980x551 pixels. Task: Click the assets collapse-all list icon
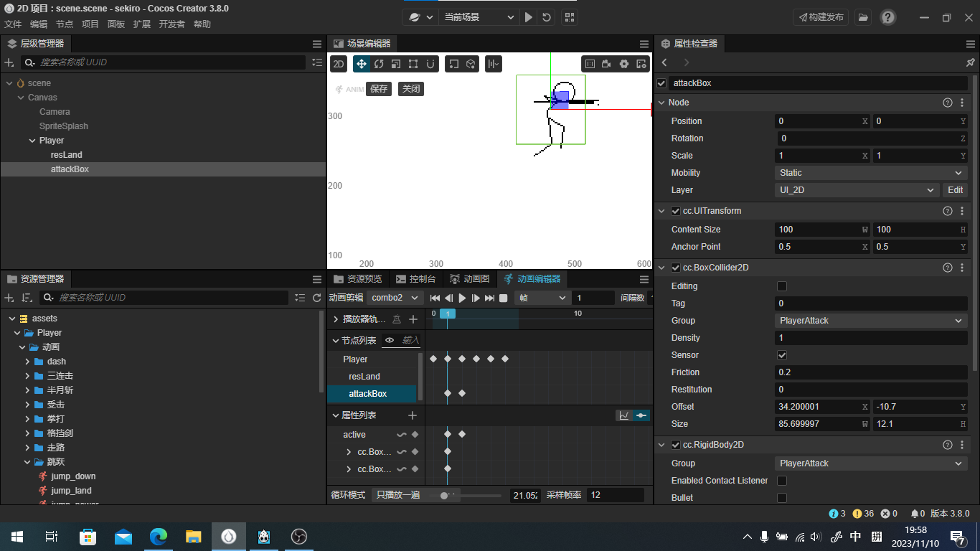pos(300,298)
